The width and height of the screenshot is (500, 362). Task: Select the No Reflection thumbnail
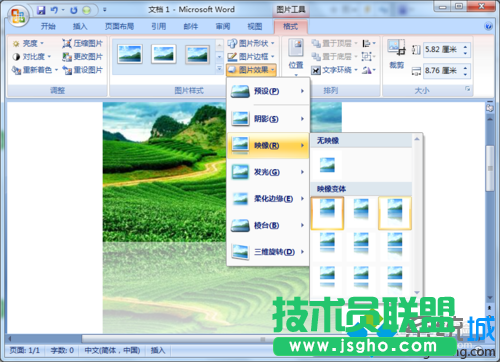tap(327, 165)
